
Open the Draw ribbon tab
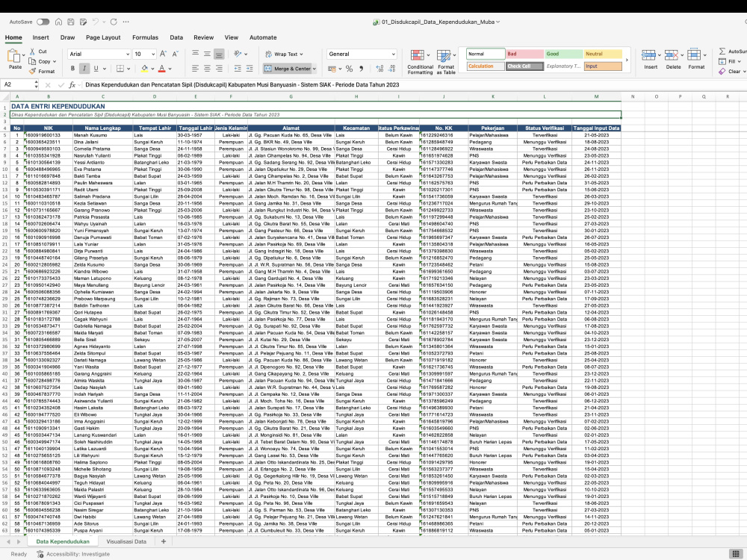click(68, 37)
